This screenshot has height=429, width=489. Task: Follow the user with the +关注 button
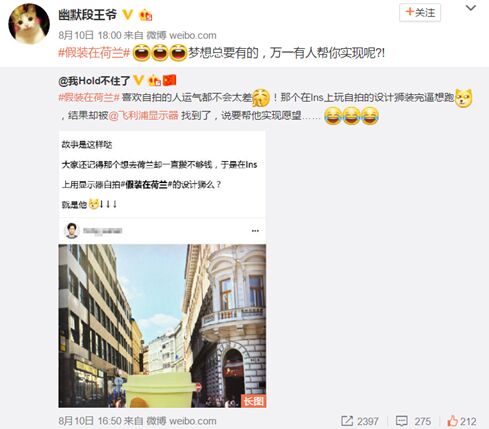[420, 13]
